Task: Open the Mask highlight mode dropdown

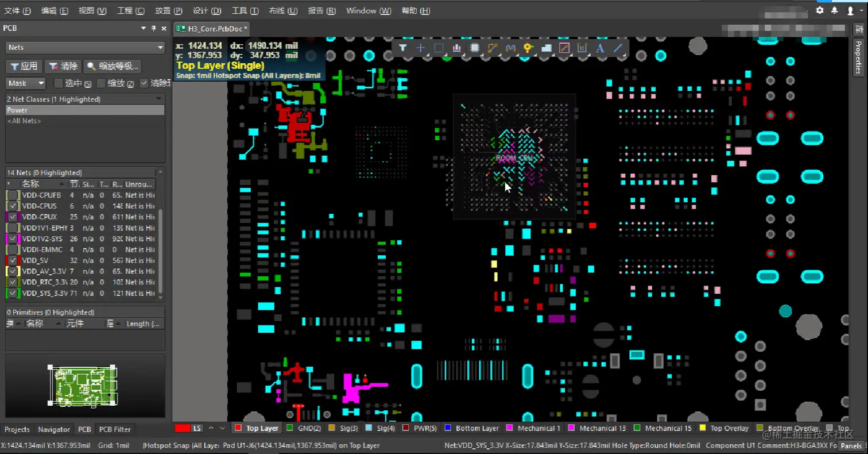Action: [26, 83]
